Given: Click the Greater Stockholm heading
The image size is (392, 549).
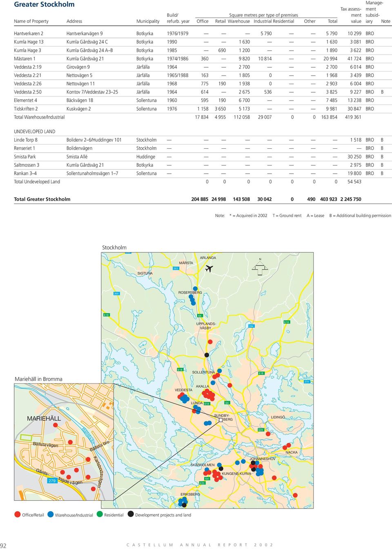Looking at the screenshot, I should click(44, 4).
